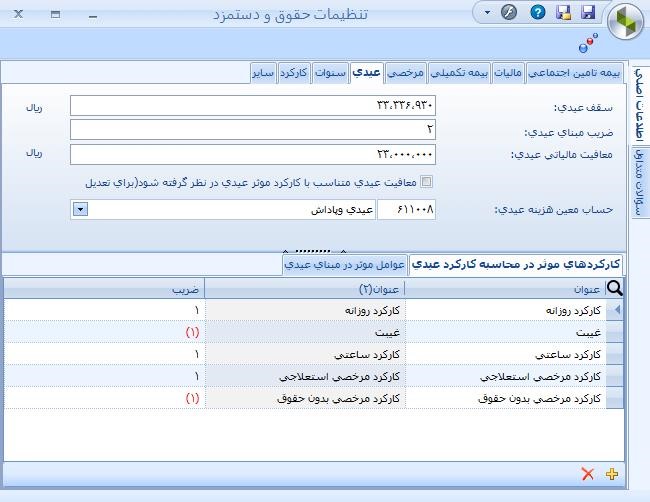
Task: Click the سقف عیدی input field
Action: (x=255, y=106)
